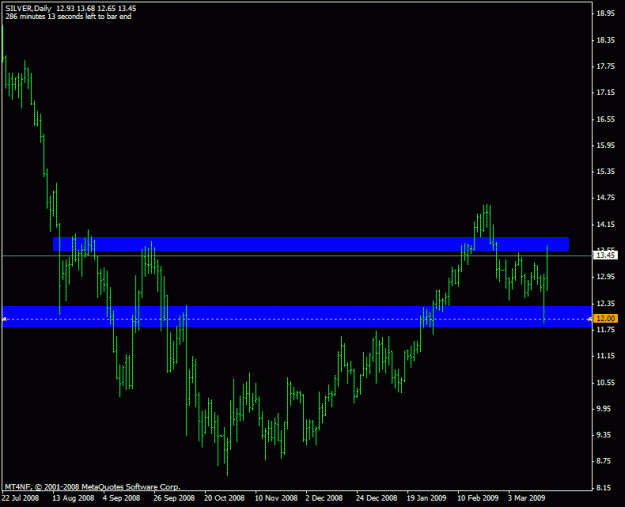Click the SILVER,Daily chart title text
The height and width of the screenshot is (507, 625).
28,8
